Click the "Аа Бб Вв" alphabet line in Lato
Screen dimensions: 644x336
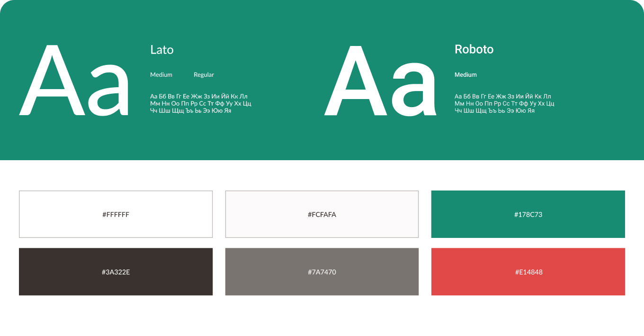point(199,96)
